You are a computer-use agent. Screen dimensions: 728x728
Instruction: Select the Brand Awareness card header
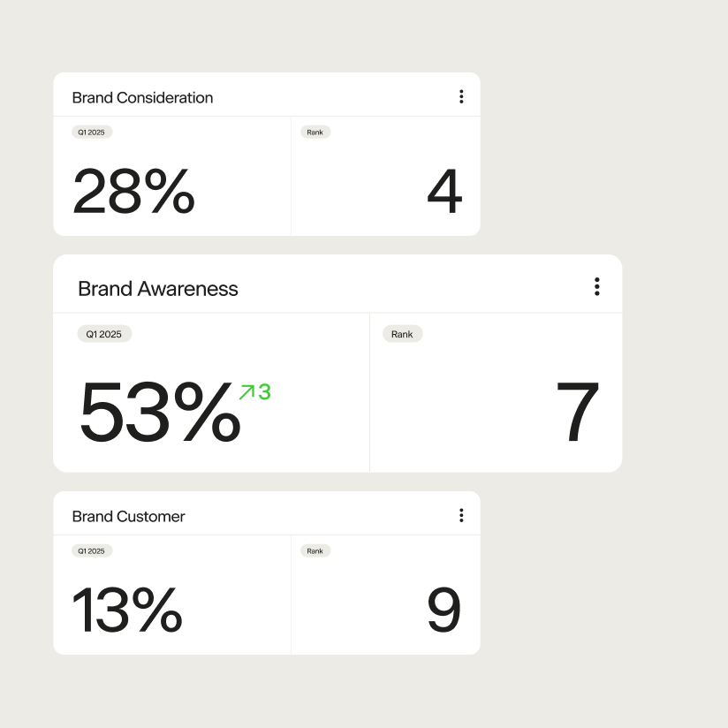(x=158, y=289)
